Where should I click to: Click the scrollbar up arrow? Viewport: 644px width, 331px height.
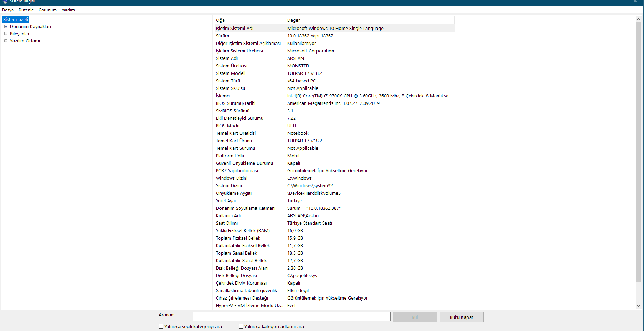pos(638,19)
